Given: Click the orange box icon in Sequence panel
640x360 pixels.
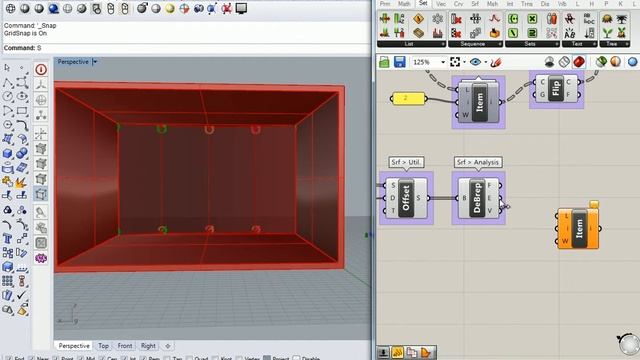Looking at the screenshot, I should click(x=494, y=33).
